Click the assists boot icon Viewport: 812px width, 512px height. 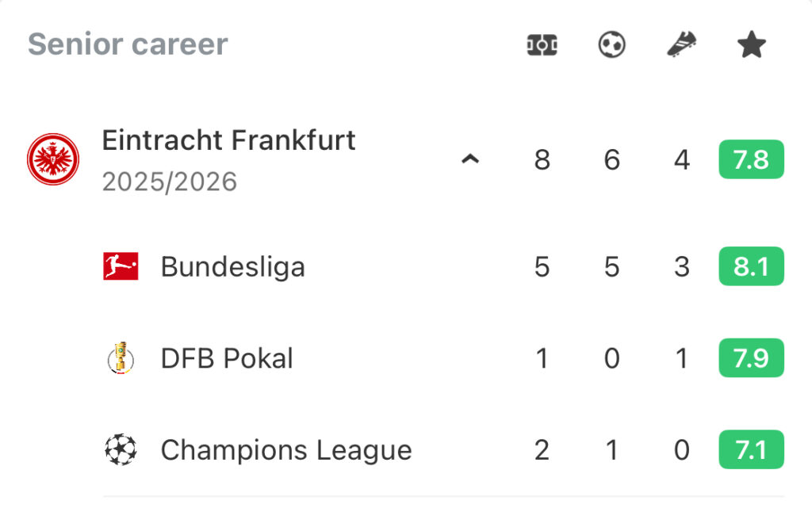[682, 45]
